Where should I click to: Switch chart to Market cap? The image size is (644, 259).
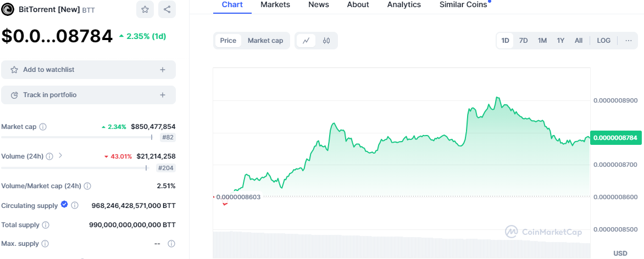[x=265, y=41]
